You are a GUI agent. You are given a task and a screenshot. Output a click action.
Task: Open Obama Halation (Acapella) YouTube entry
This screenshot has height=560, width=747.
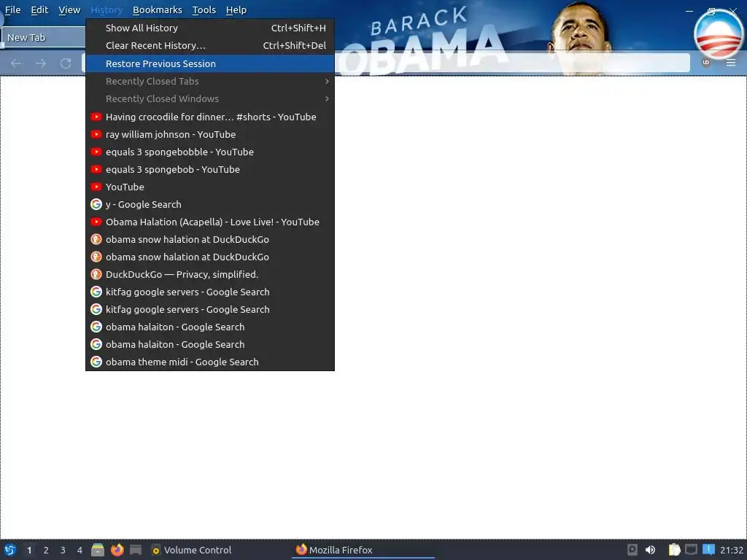tap(210, 222)
